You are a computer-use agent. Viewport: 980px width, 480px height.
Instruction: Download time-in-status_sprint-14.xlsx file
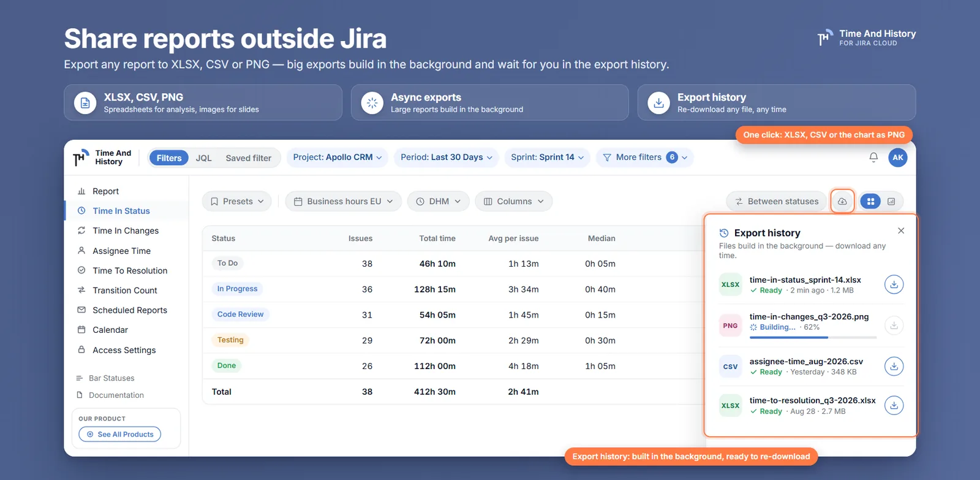894,284
